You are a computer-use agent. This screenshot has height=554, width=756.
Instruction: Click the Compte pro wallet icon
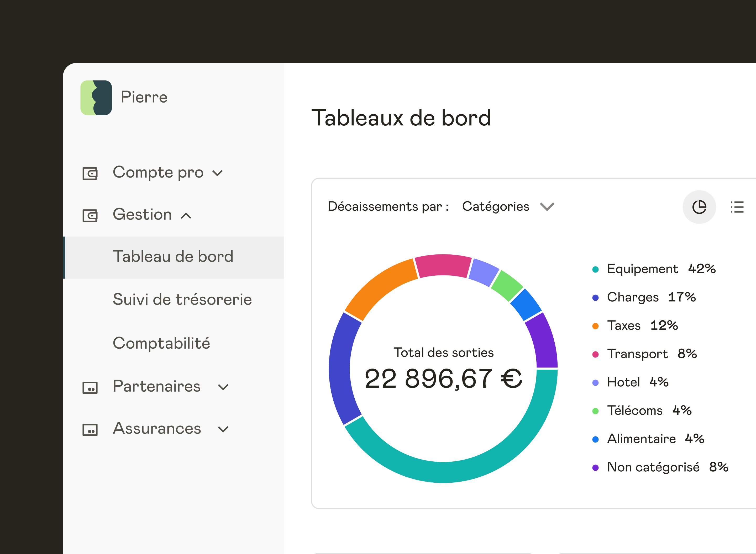click(90, 173)
